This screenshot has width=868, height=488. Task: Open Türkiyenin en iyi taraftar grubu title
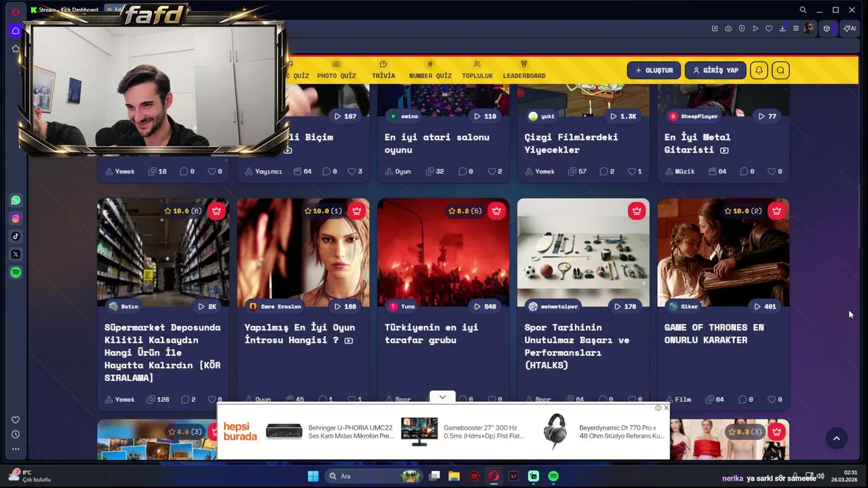[x=431, y=333]
